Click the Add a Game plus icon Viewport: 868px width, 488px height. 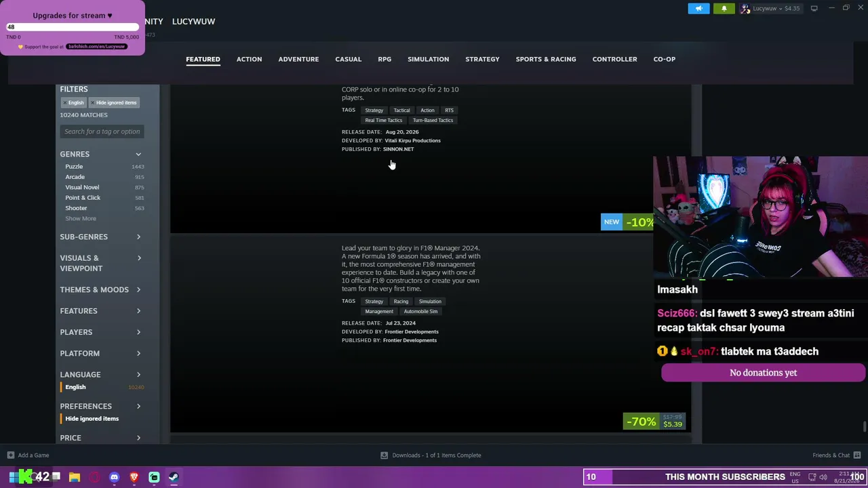(10, 455)
